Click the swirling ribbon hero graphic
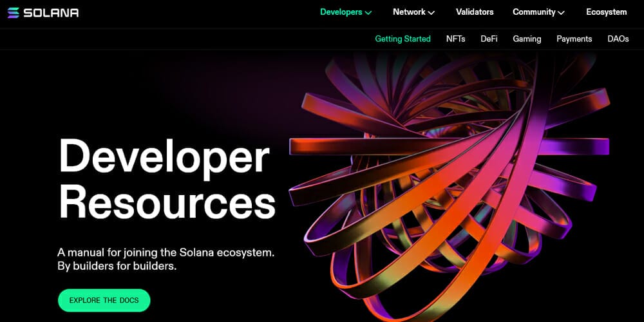This screenshot has width=644, height=322. (450, 187)
